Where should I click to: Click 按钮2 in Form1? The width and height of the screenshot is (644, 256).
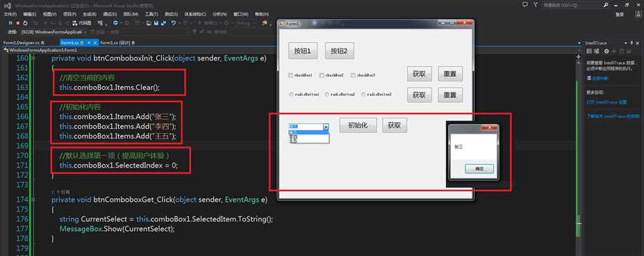point(340,51)
